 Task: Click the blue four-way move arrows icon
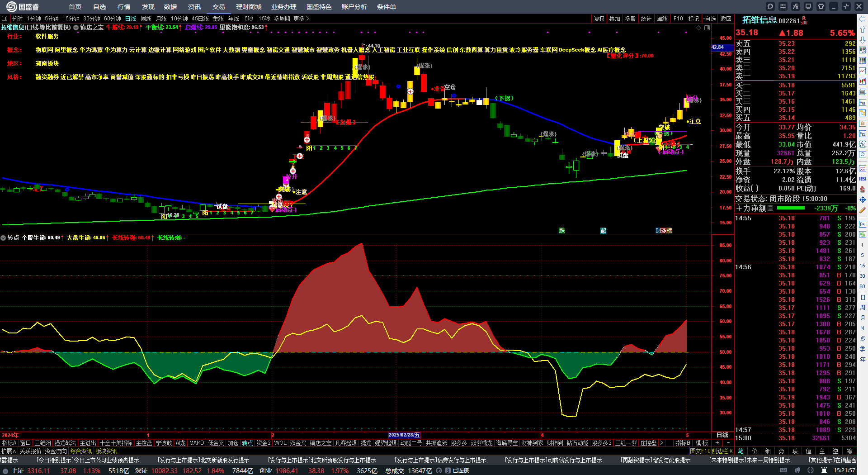coord(863,199)
